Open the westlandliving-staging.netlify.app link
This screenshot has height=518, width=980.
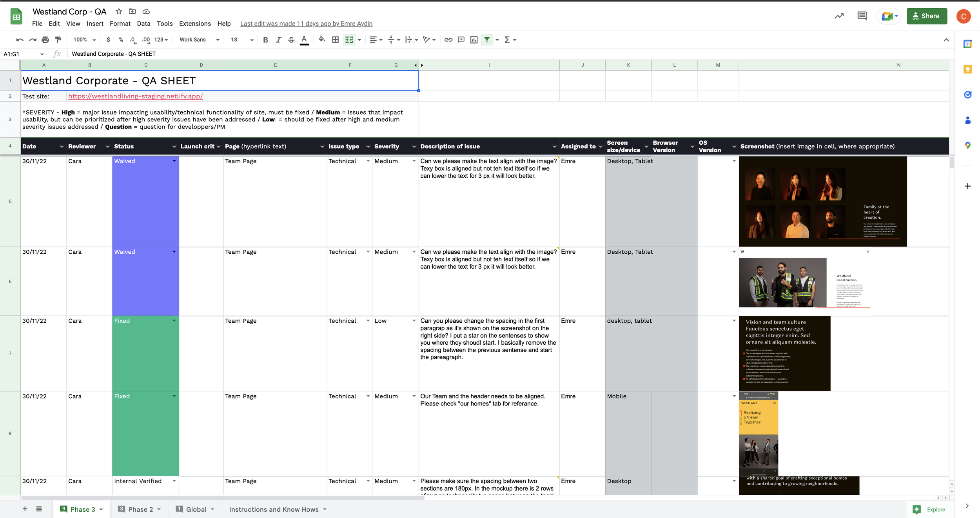[135, 96]
